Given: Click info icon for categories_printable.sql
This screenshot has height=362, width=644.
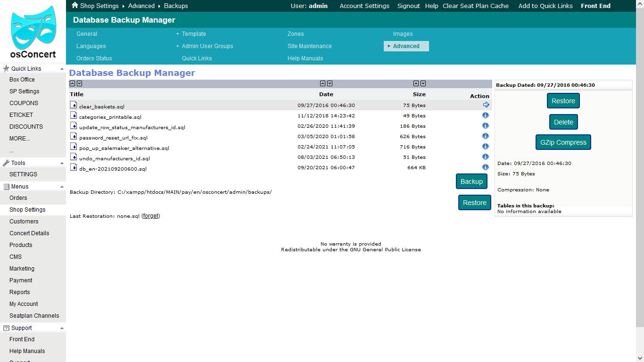Looking at the screenshot, I should coord(486,115).
